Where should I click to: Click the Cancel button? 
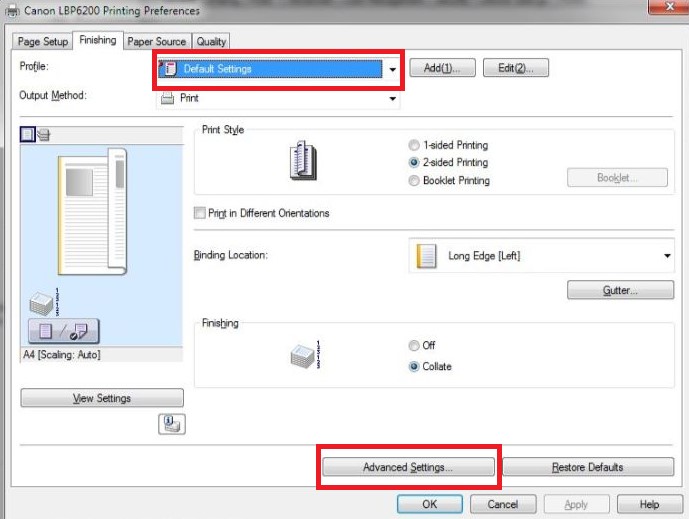(503, 504)
